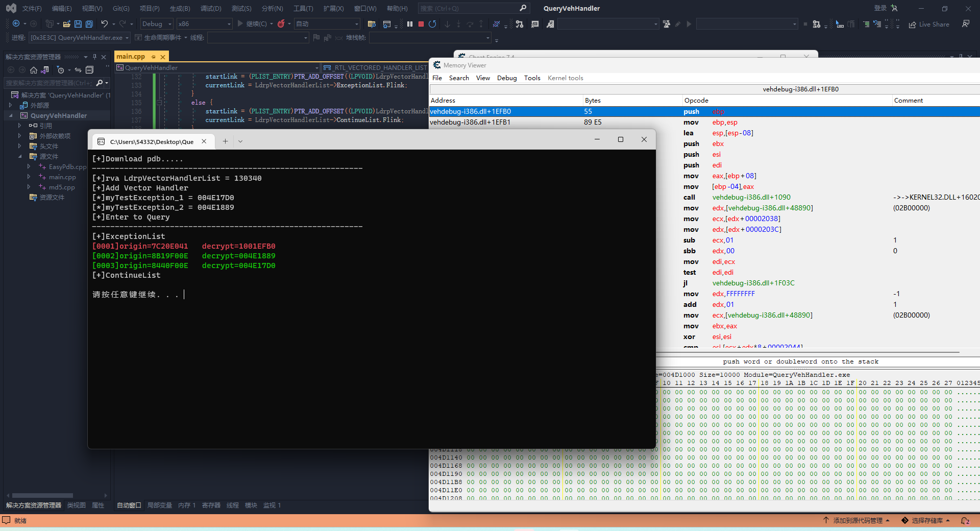Close the Solution Explorer panel
Screen dimensions: 980x531
click(104, 57)
